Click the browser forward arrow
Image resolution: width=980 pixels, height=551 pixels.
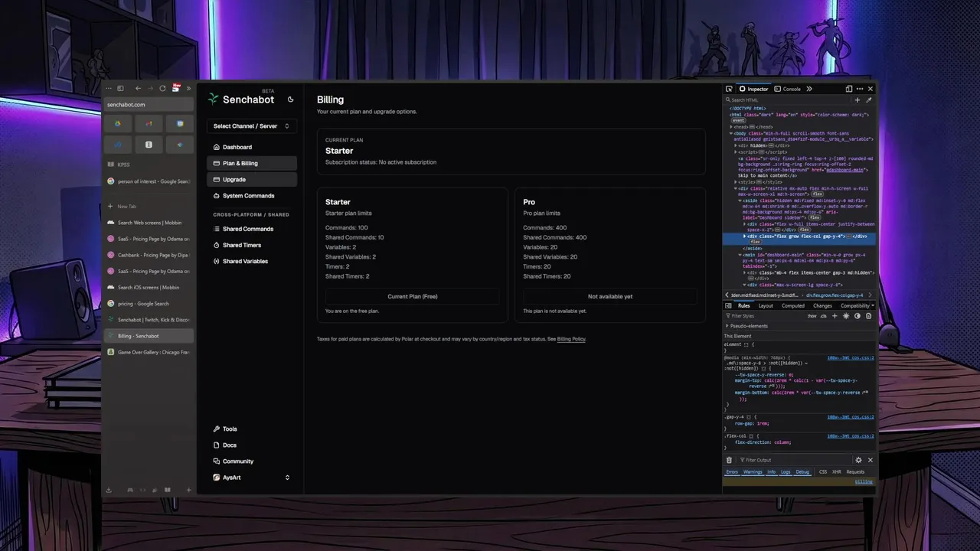(x=150, y=89)
